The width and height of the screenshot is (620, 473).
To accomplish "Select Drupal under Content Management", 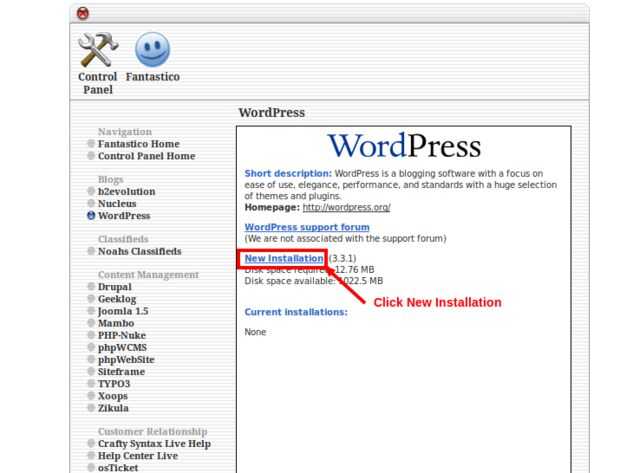I will tap(115, 287).
